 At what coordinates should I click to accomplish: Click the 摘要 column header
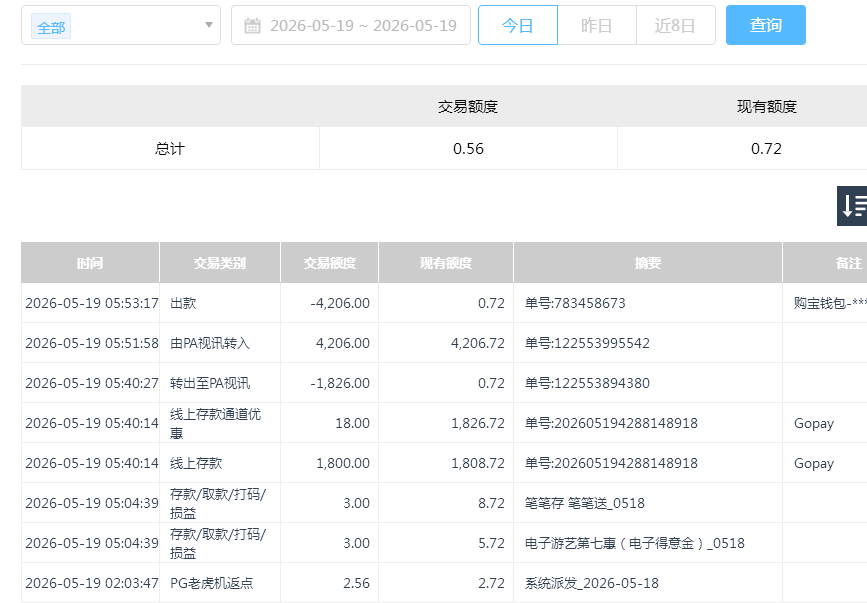[647, 263]
